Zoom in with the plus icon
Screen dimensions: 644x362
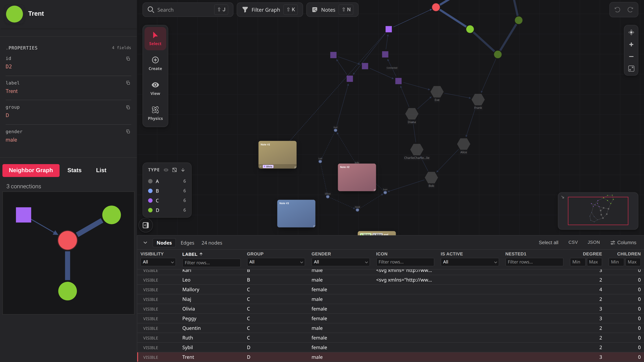631,44
